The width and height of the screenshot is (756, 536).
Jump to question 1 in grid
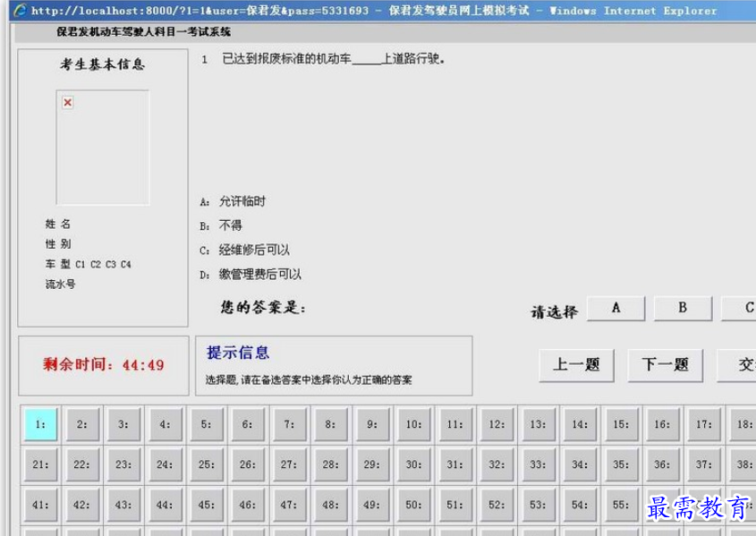click(x=40, y=424)
